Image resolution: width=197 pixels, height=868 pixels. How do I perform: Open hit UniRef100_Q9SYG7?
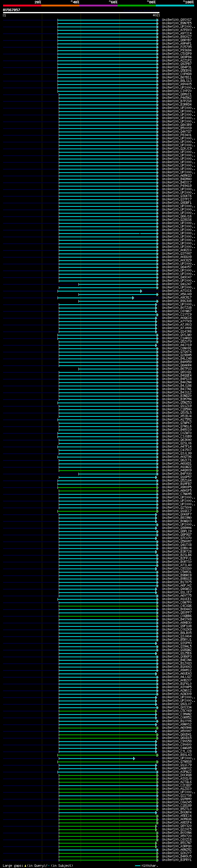pos(177,20)
